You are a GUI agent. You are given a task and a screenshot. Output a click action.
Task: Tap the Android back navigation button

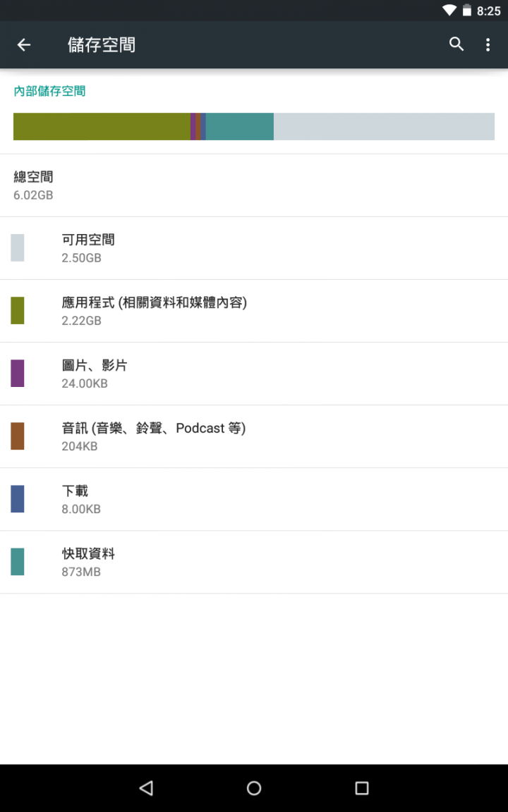tap(146, 787)
